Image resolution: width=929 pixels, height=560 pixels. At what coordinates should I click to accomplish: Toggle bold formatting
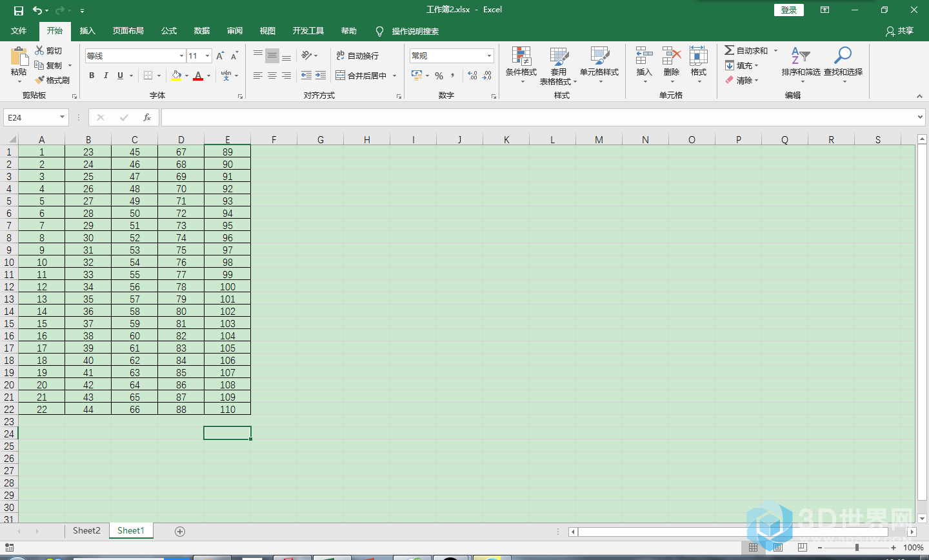click(92, 75)
